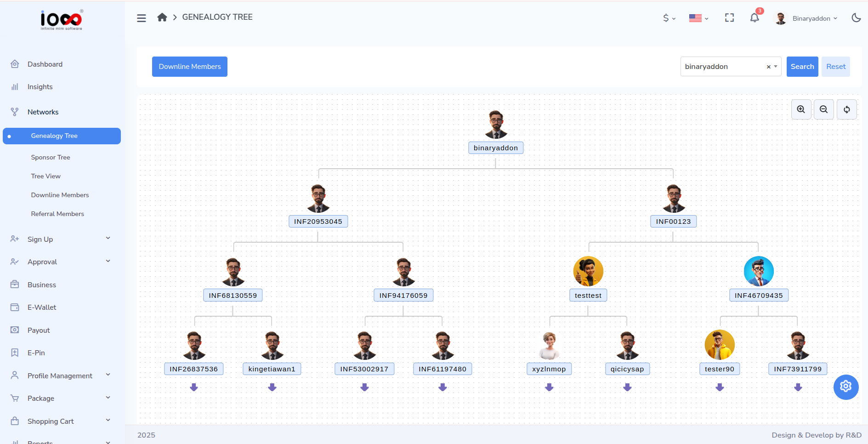Click the Search button
Viewport: 868px width, 444px height.
(x=802, y=66)
